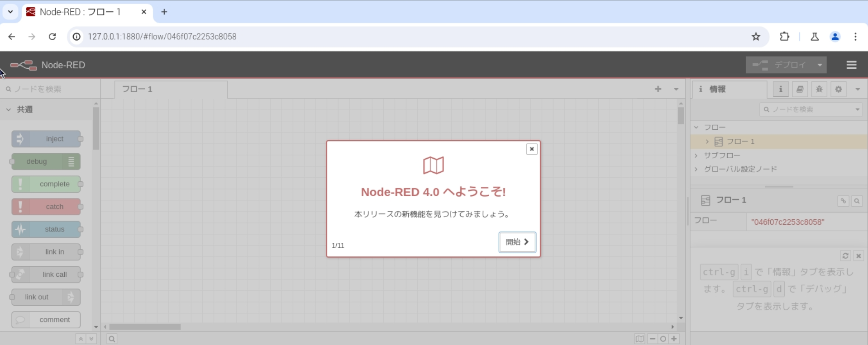The image size is (868, 345).
Task: Open the debug messages bug icon
Action: [x=819, y=89]
